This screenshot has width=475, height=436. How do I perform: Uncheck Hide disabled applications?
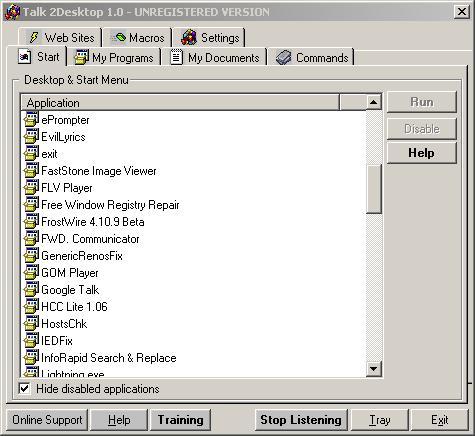click(24, 389)
